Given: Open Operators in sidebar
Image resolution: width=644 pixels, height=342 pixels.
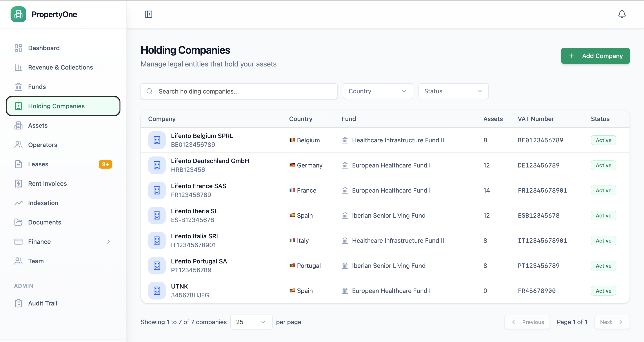Looking at the screenshot, I should [x=63, y=145].
